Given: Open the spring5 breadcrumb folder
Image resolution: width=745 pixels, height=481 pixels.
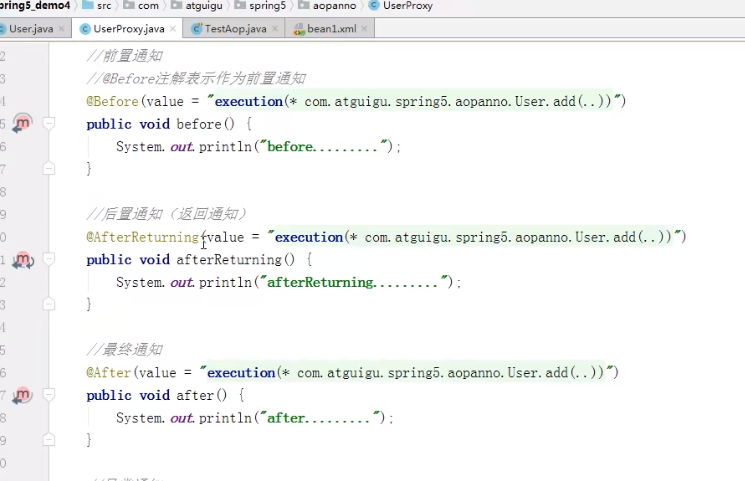Looking at the screenshot, I should tap(261, 6).
